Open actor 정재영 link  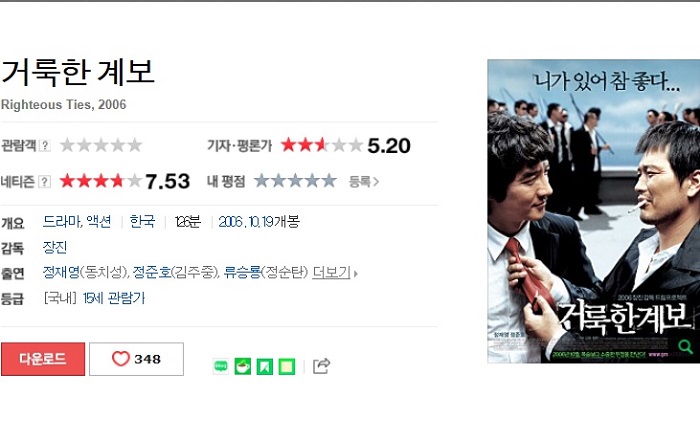61,272
